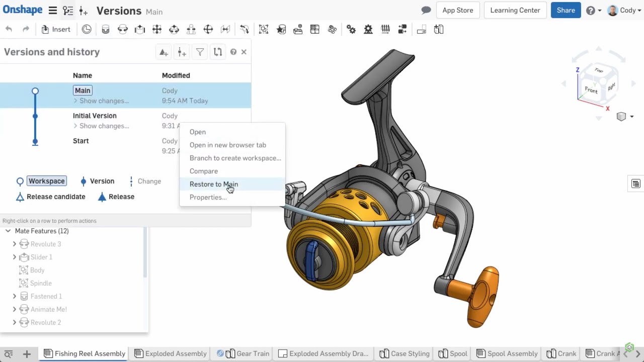The width and height of the screenshot is (644, 362).
Task: Open the version filter funnel icon
Action: [200, 52]
